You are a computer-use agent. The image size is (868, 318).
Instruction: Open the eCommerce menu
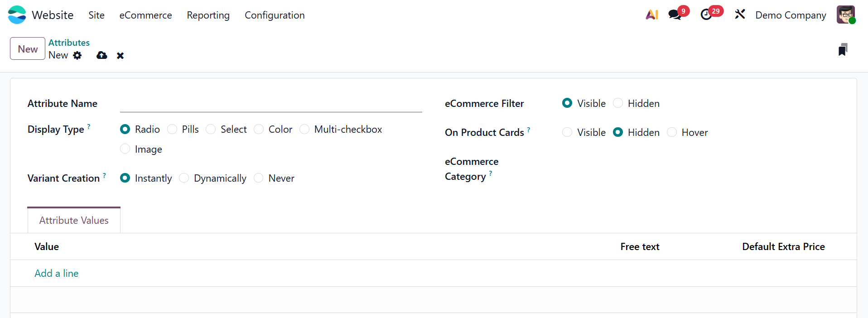(145, 15)
